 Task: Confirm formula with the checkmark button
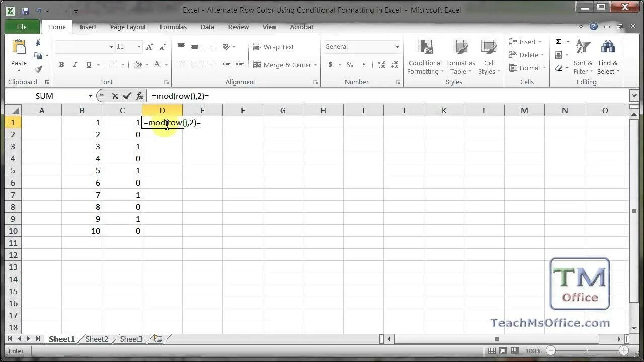click(x=127, y=96)
